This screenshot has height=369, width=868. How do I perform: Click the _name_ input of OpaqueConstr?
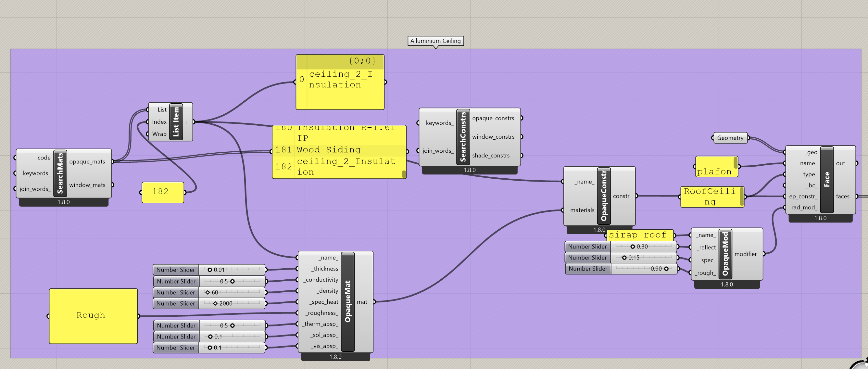[x=584, y=182]
